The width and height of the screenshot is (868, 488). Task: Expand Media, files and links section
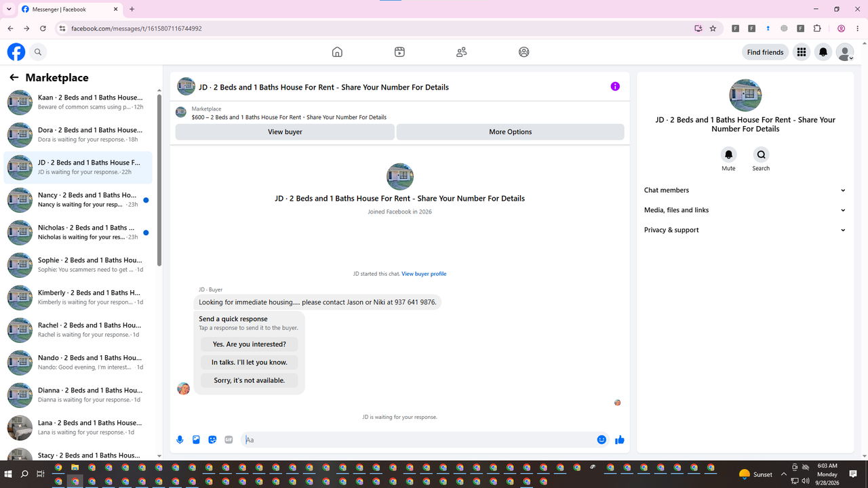tap(745, 210)
